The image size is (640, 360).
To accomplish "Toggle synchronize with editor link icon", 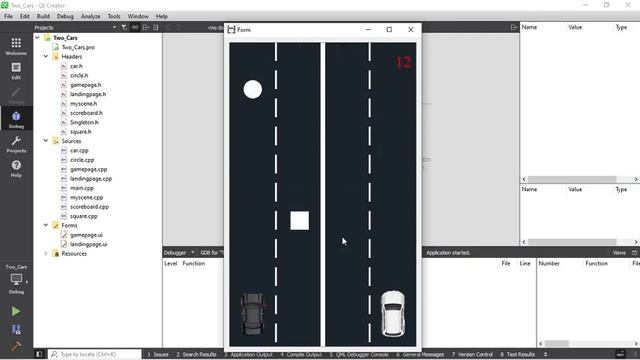I will (x=135, y=27).
